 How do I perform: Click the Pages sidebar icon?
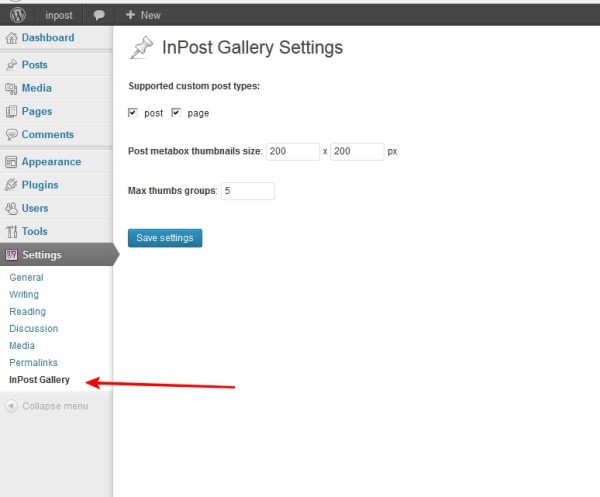pyautogui.click(x=12, y=112)
